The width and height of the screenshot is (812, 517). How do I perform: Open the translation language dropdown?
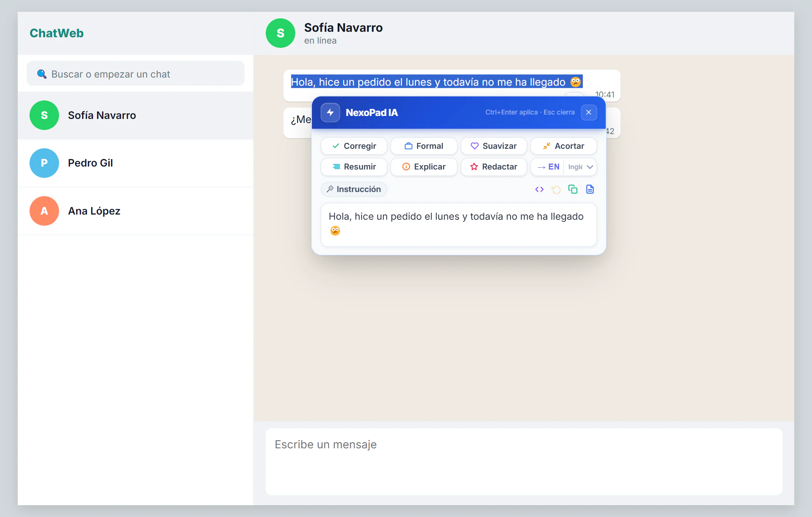(581, 167)
